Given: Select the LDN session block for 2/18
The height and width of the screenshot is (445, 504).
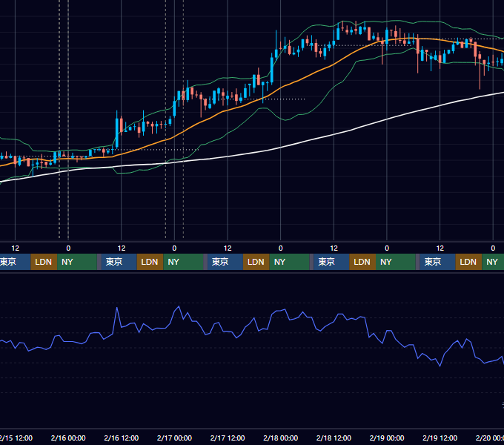Looking at the screenshot, I should (x=362, y=262).
